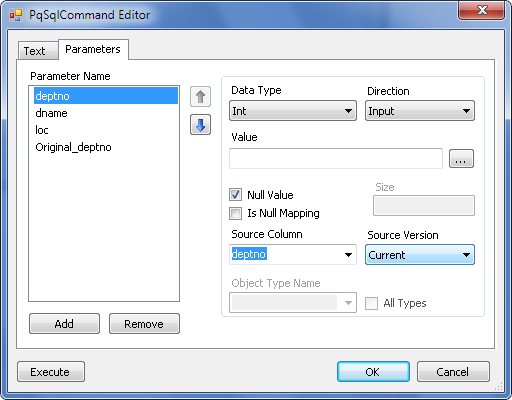Click into the Value input field
The width and height of the screenshot is (512, 400).
click(336, 159)
